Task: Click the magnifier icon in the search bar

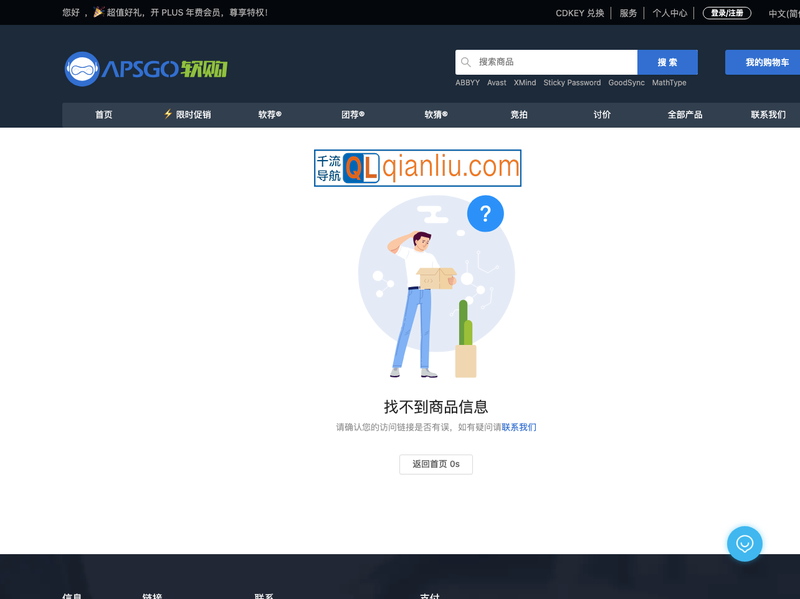Action: point(466,62)
